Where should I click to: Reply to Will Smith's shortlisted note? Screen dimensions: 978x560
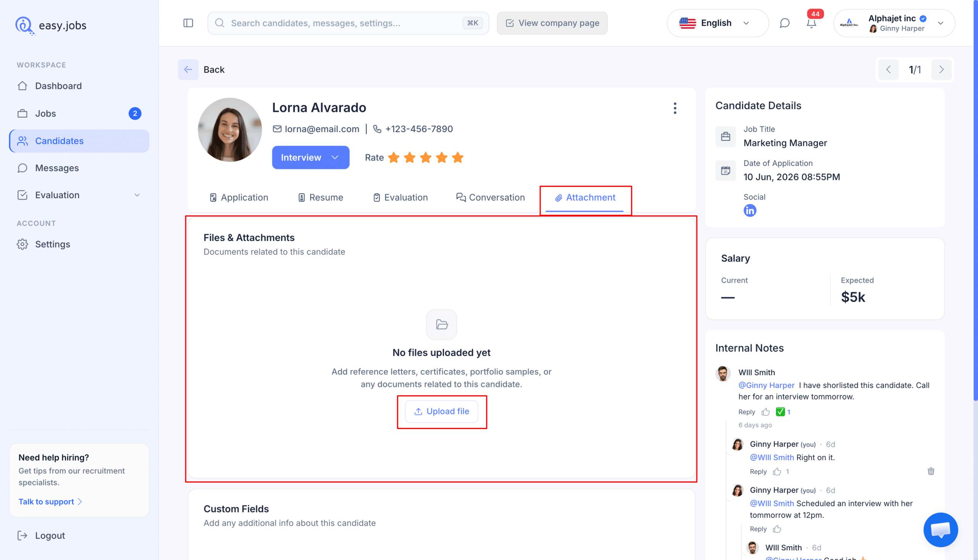(747, 412)
